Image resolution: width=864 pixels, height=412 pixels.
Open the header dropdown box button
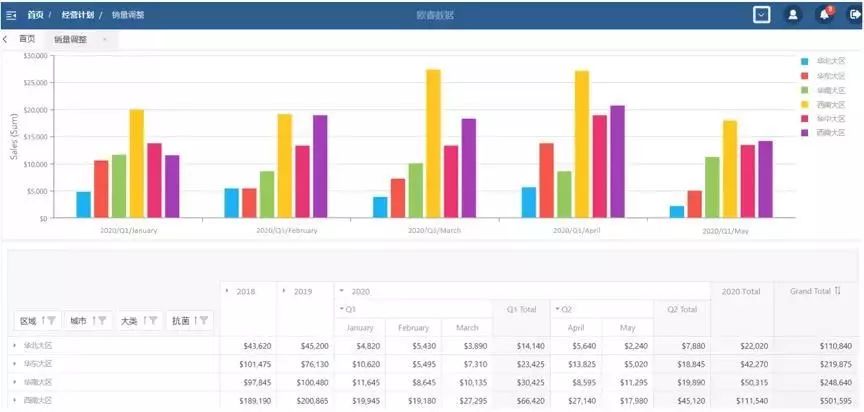pos(762,15)
